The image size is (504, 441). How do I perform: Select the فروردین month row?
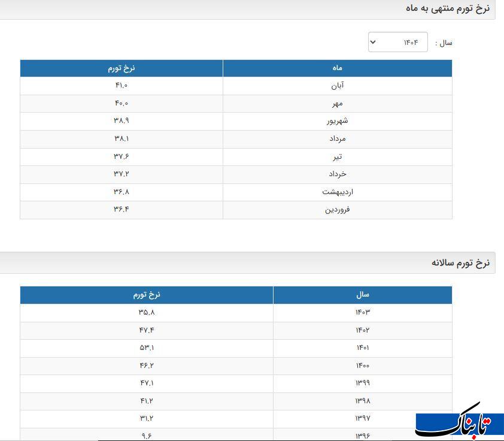[x=337, y=210]
